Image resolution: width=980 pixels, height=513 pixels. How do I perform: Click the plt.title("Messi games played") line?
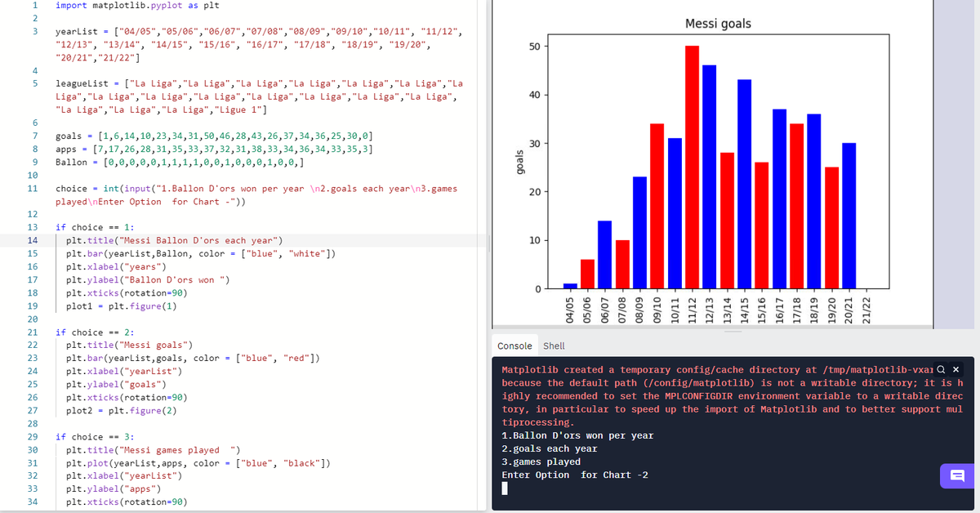point(151,450)
